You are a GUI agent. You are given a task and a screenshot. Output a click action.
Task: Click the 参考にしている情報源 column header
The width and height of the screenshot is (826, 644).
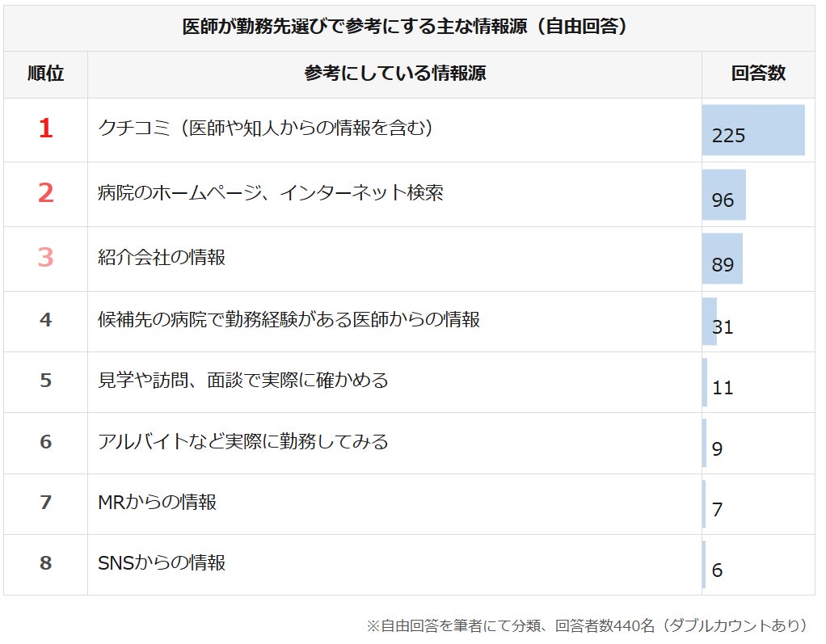click(x=394, y=74)
